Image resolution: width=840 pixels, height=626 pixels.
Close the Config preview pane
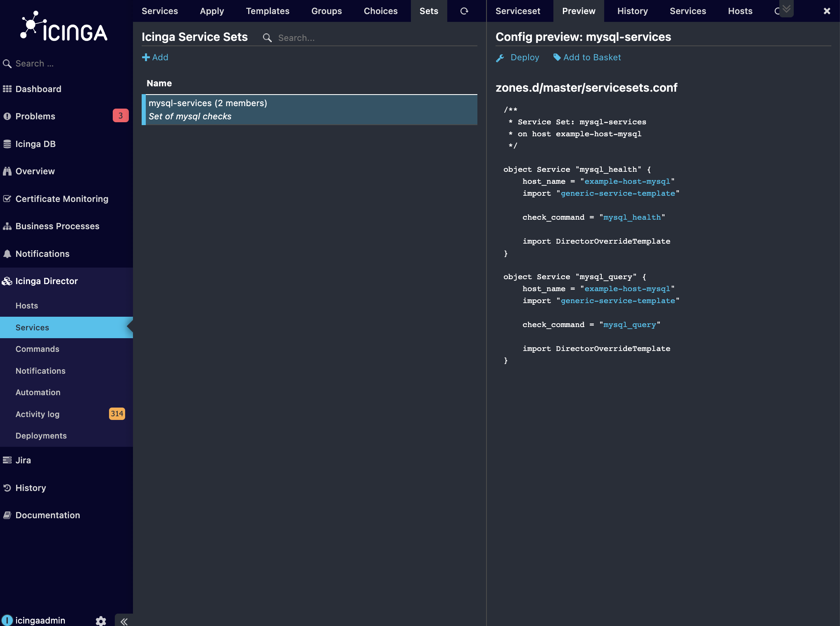[827, 11]
